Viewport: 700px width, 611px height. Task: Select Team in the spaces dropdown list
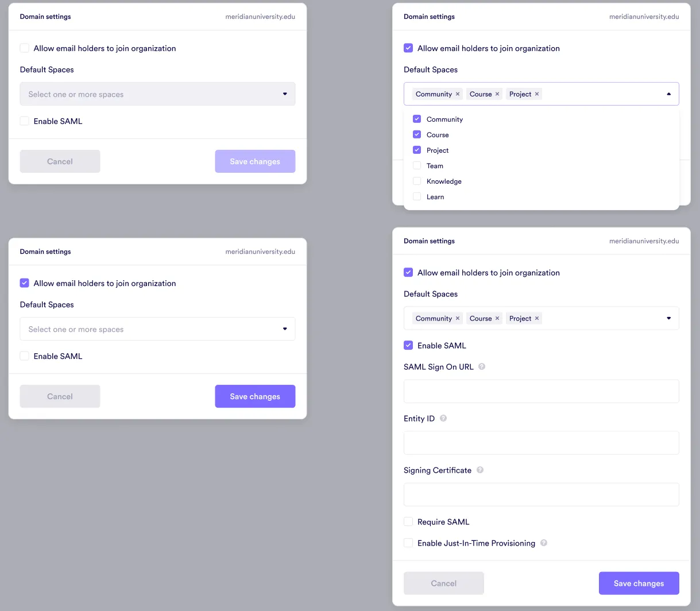(x=416, y=165)
